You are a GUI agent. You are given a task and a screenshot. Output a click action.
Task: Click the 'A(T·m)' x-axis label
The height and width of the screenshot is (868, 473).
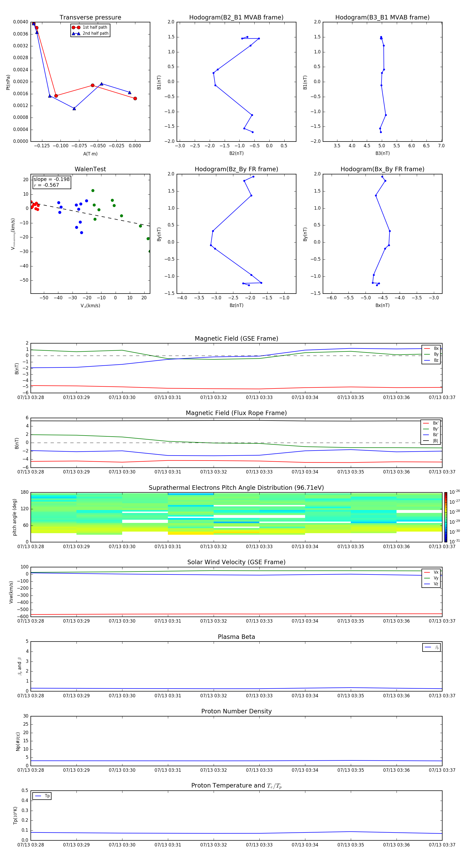90,154
